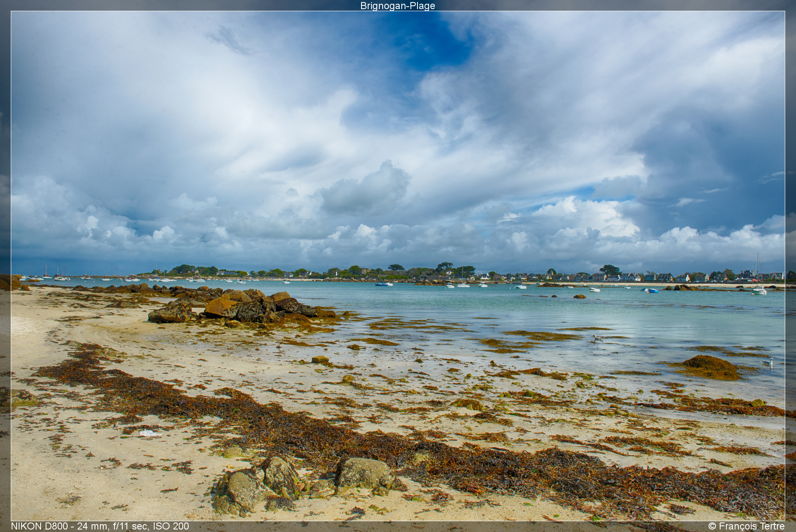
Task: Click the '© François Tertre' copyright text
Action: pyautogui.click(x=746, y=526)
